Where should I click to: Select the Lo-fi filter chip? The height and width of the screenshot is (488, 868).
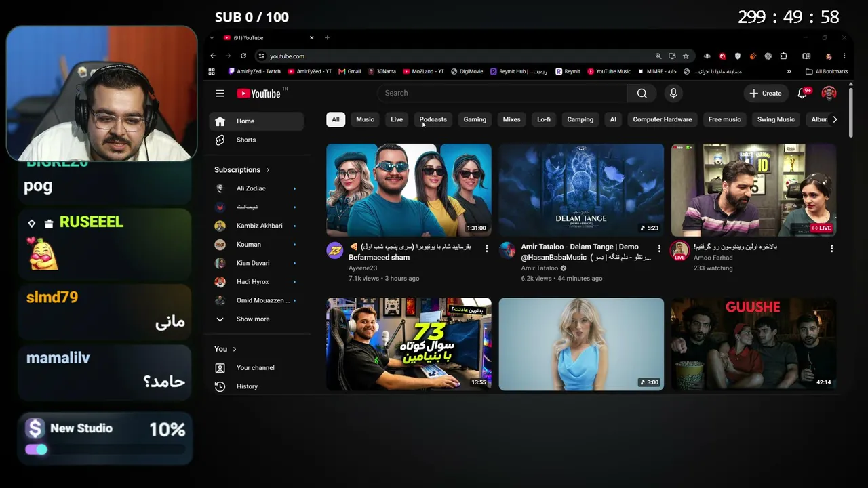(x=544, y=119)
